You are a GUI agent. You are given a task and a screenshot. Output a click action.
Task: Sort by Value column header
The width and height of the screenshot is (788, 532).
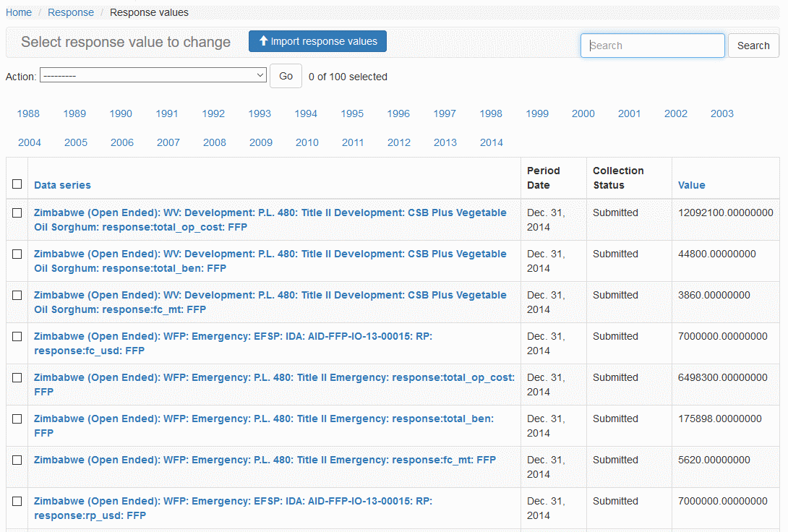click(x=691, y=185)
